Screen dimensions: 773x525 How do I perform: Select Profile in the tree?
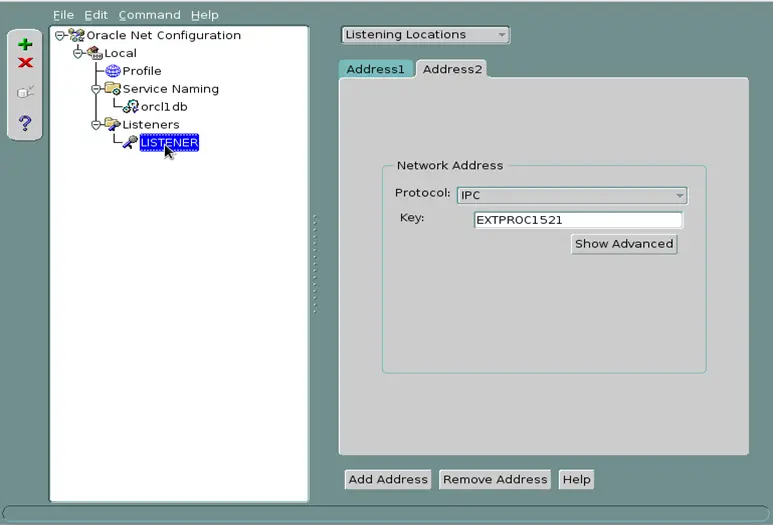(142, 71)
